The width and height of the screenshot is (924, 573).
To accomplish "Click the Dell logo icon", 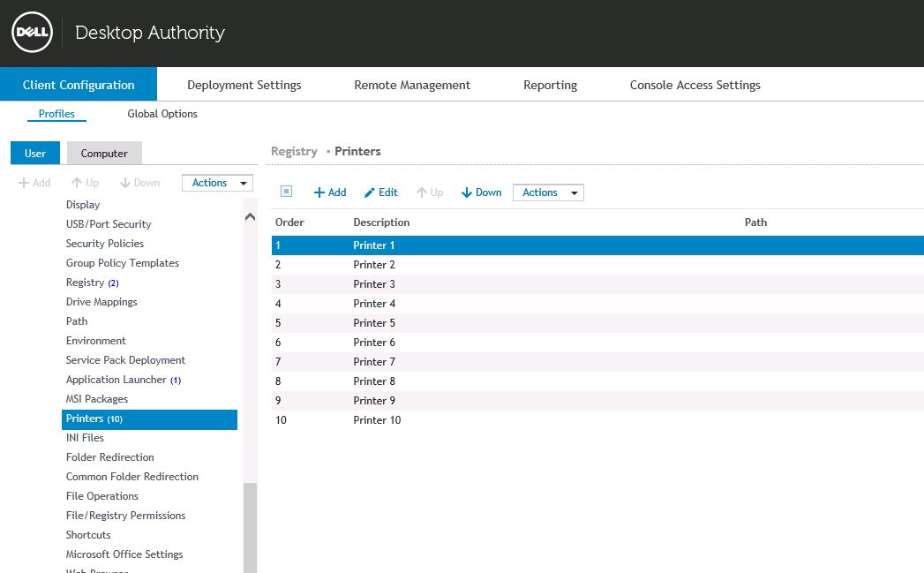I will tap(32, 34).
